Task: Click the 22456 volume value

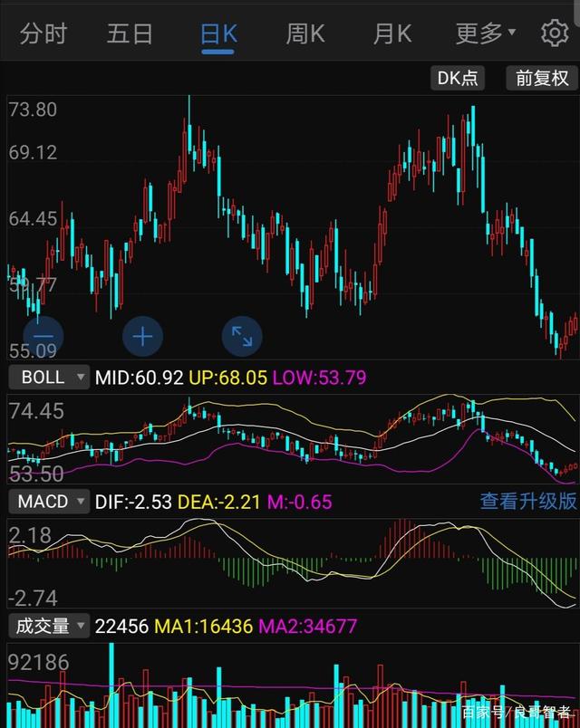Action: pos(121,627)
